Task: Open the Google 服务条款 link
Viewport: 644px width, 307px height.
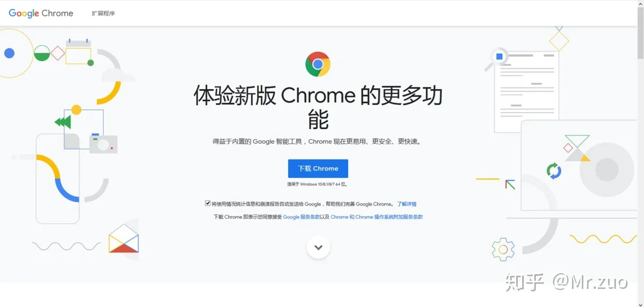Action: [x=302, y=217]
